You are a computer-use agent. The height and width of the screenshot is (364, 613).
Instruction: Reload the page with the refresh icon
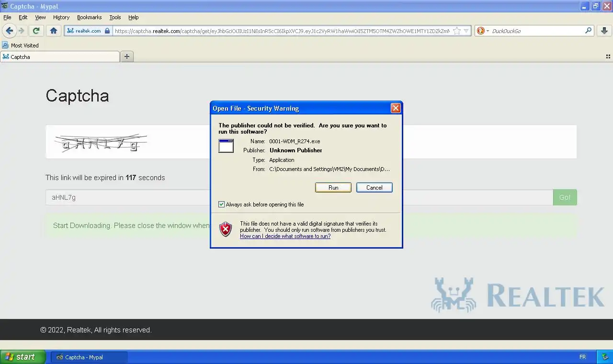click(x=36, y=31)
